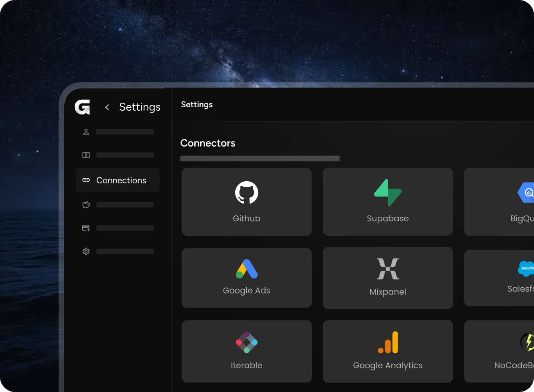The height and width of the screenshot is (392, 534).
Task: Click the BigQuery hexagon logo
Action: pyautogui.click(x=526, y=193)
